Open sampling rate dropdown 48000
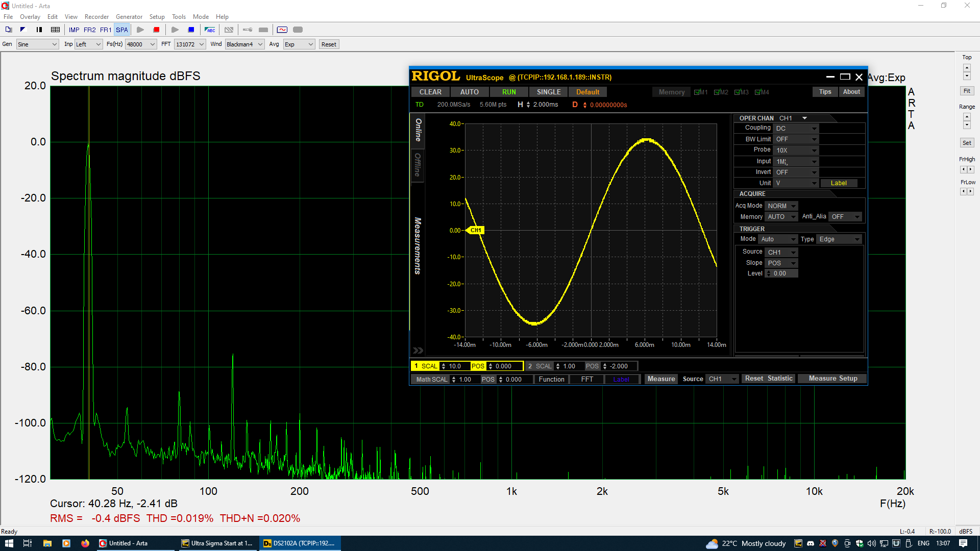Screen dimensions: 980x551 tap(141, 44)
